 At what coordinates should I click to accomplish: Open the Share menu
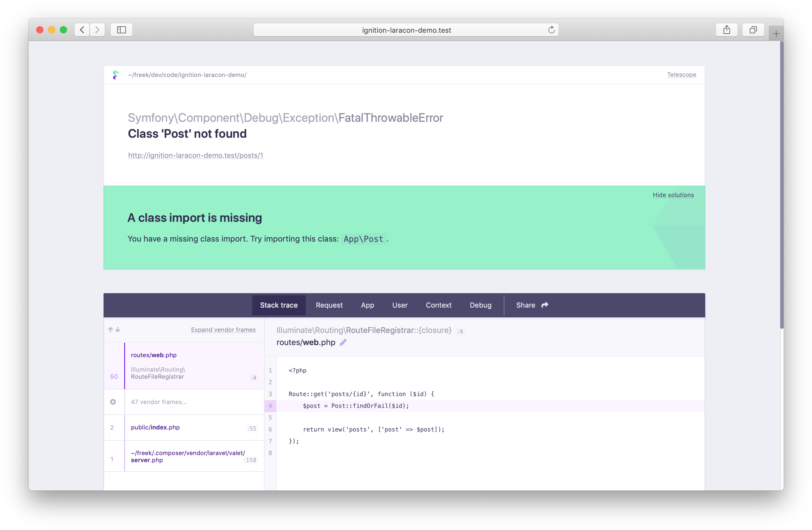(x=532, y=305)
